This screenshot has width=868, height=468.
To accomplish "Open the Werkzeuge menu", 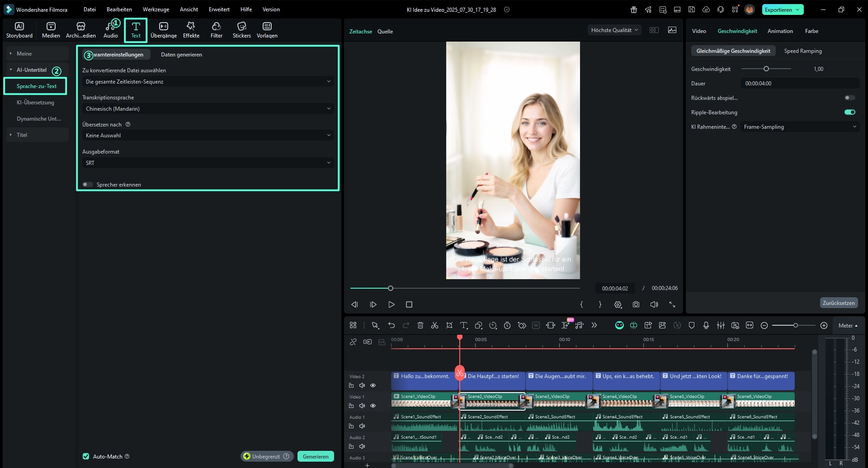I will [156, 9].
